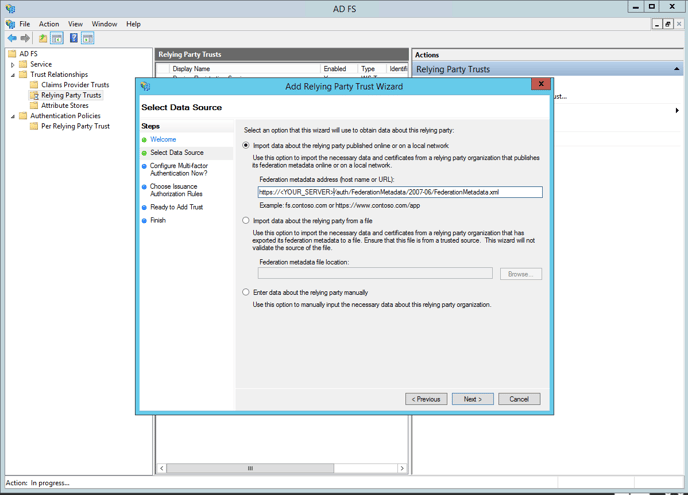This screenshot has width=688, height=495.
Task: Click the Choose Issuance Authorization Rules step
Action: (176, 190)
